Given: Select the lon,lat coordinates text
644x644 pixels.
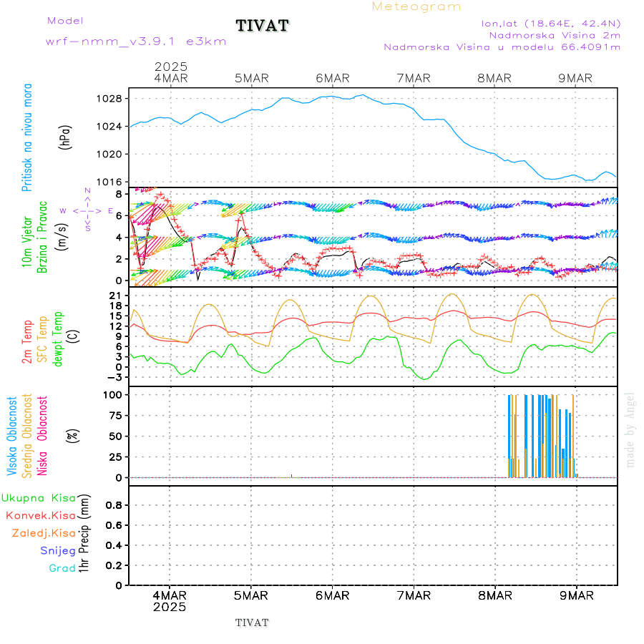Looking at the screenshot, I should point(551,23).
